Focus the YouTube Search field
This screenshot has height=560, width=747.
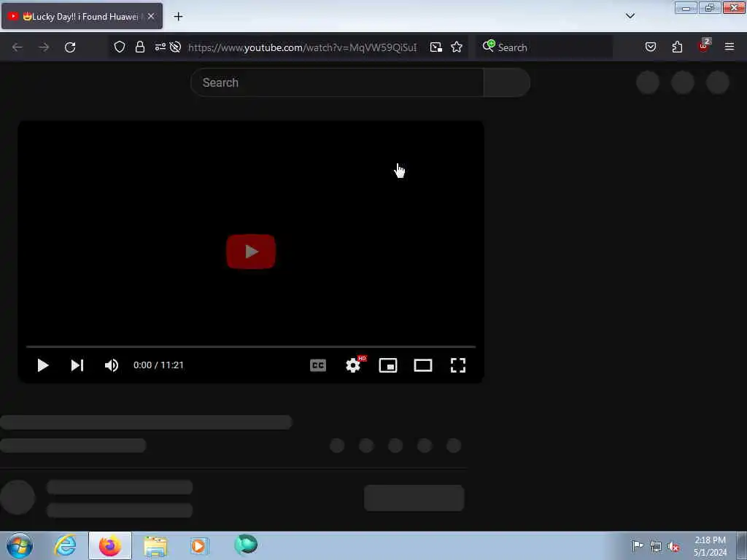click(337, 82)
